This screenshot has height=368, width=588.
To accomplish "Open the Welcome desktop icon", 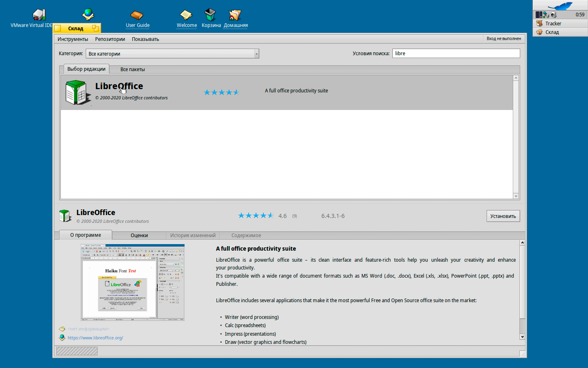I will click(186, 15).
